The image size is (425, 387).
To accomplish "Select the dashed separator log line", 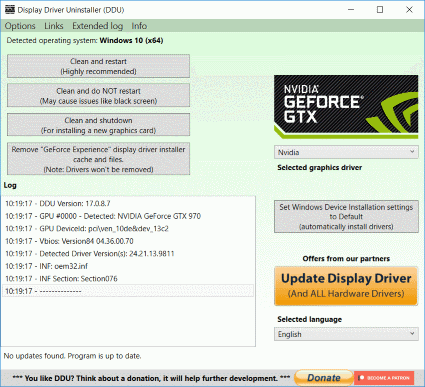I will point(128,291).
